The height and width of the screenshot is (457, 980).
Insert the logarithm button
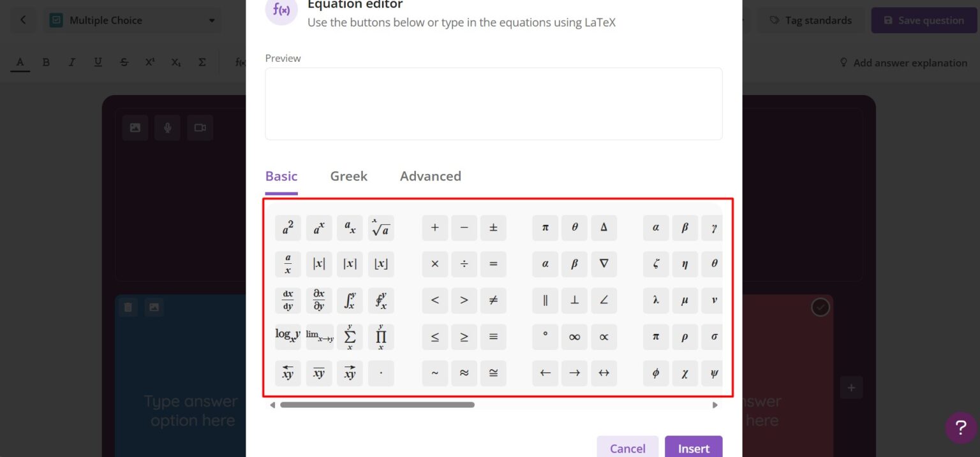288,337
